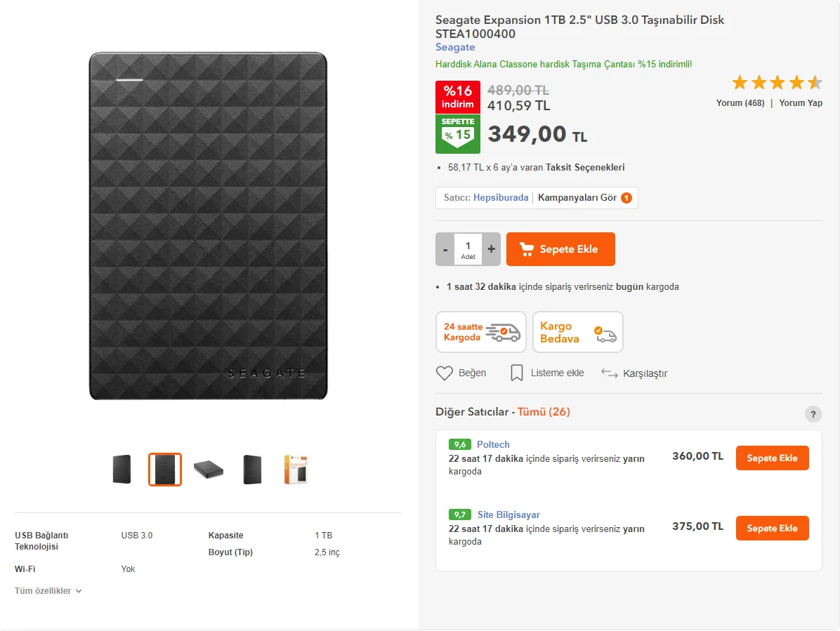Open the Seagate brand link
840x631 pixels.
455,48
